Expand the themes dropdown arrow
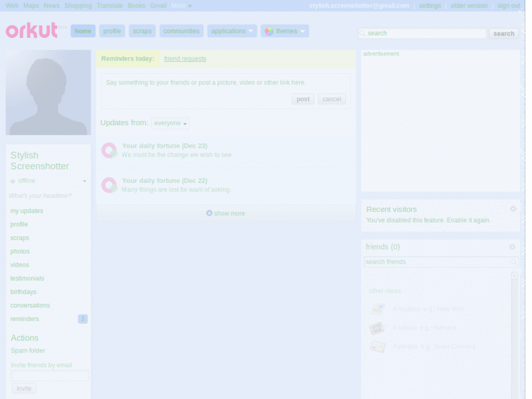The height and width of the screenshot is (399, 532). (303, 31)
